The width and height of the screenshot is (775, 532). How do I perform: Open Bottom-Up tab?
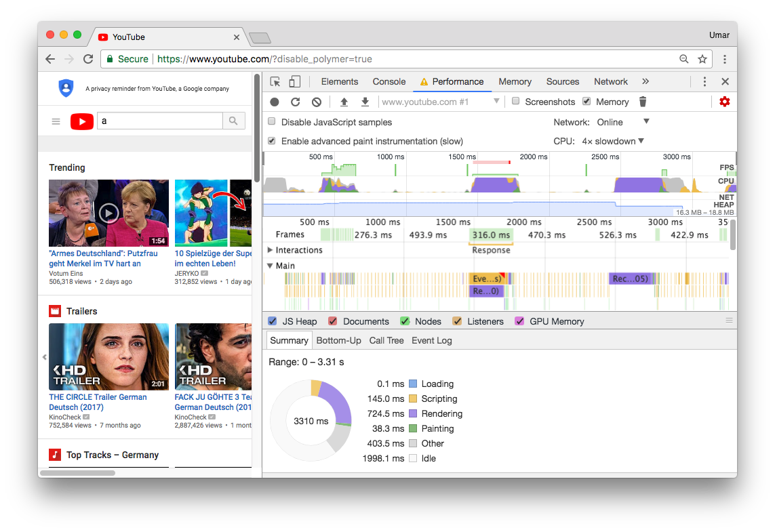(x=338, y=340)
